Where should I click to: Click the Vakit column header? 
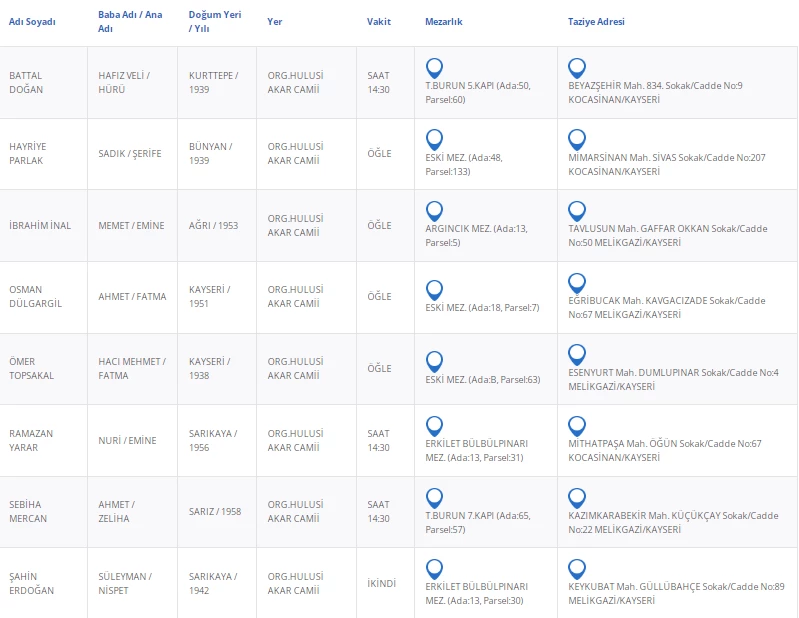[379, 21]
